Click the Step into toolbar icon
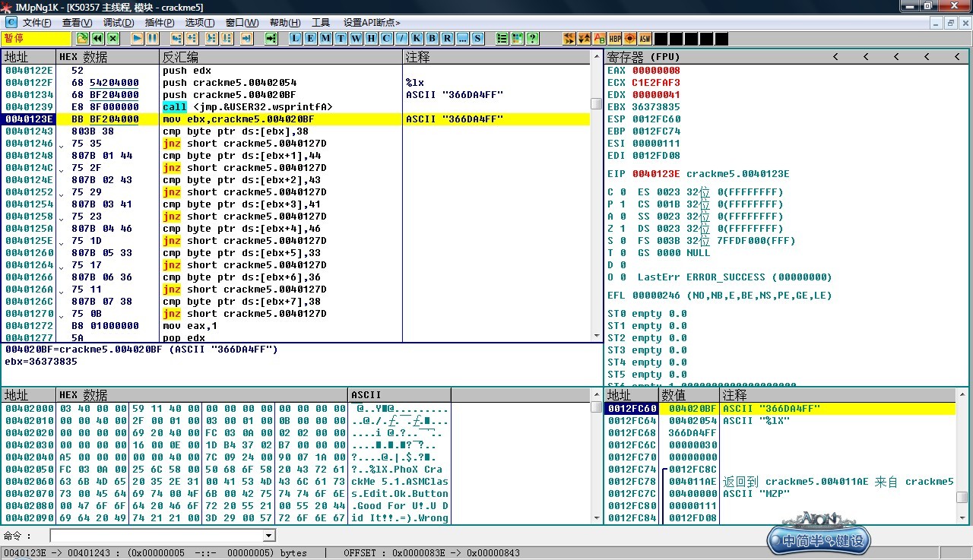Screen dimensions: 973x560 [x=177, y=38]
